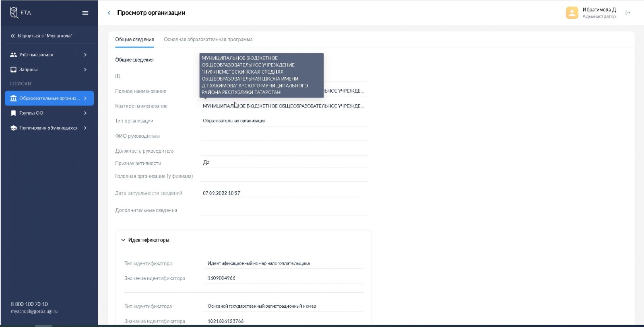Click the Группировки обучающихся graduation cap icon
This screenshot has width=644, height=327.
pyautogui.click(x=13, y=128)
